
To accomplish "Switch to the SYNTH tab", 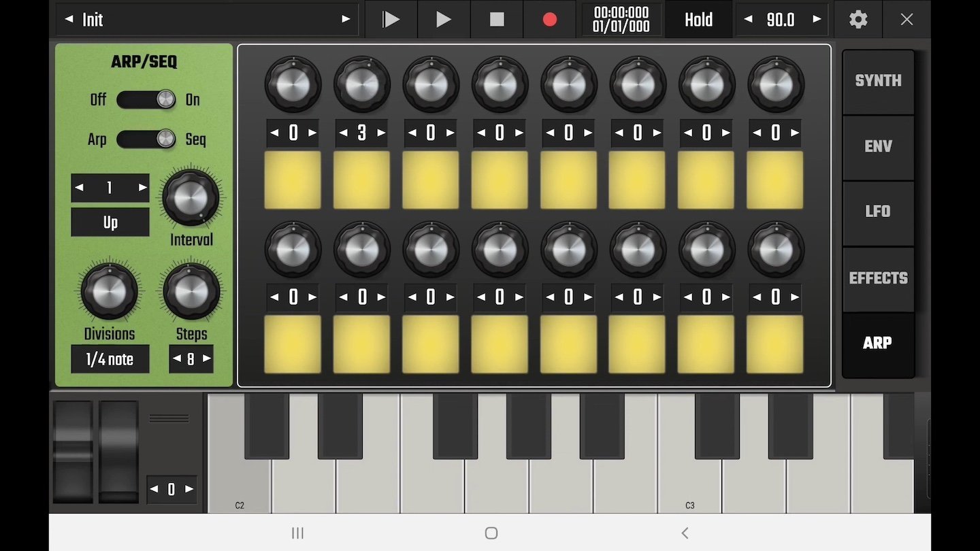I will pyautogui.click(x=878, y=81).
